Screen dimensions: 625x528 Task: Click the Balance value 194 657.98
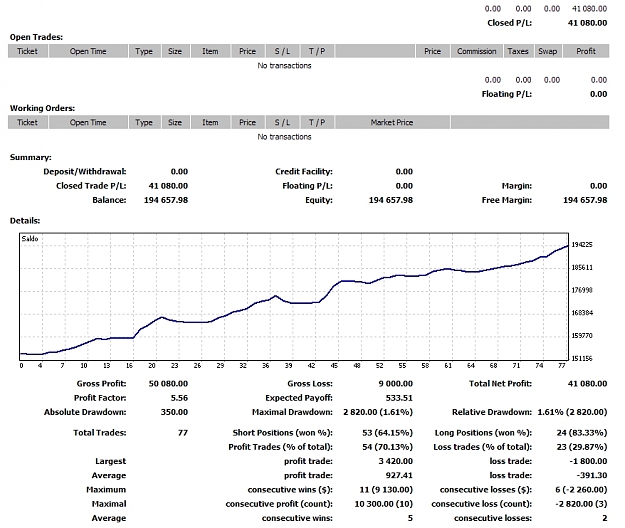(166, 200)
